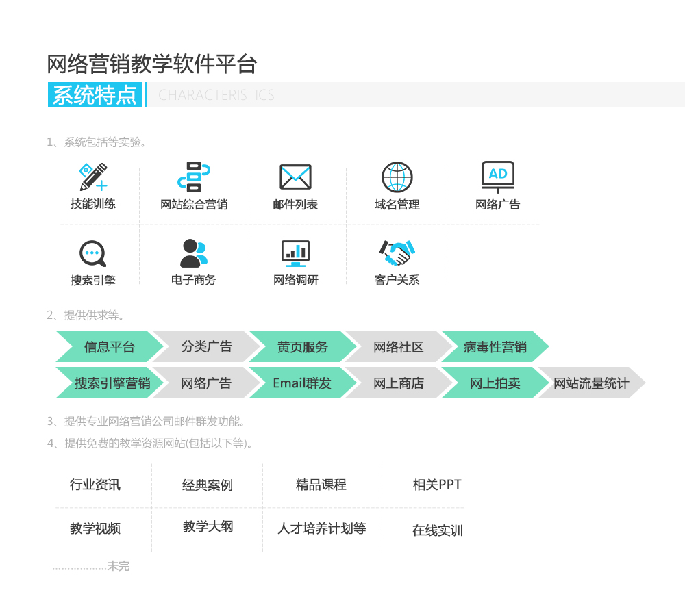Click the Email群发 arrow step

302,383
